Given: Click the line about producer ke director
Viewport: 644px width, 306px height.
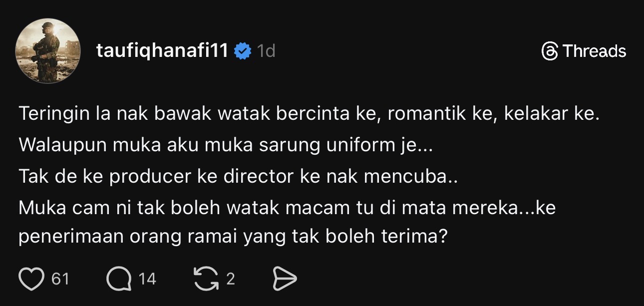Looking at the screenshot, I should pos(238,176).
